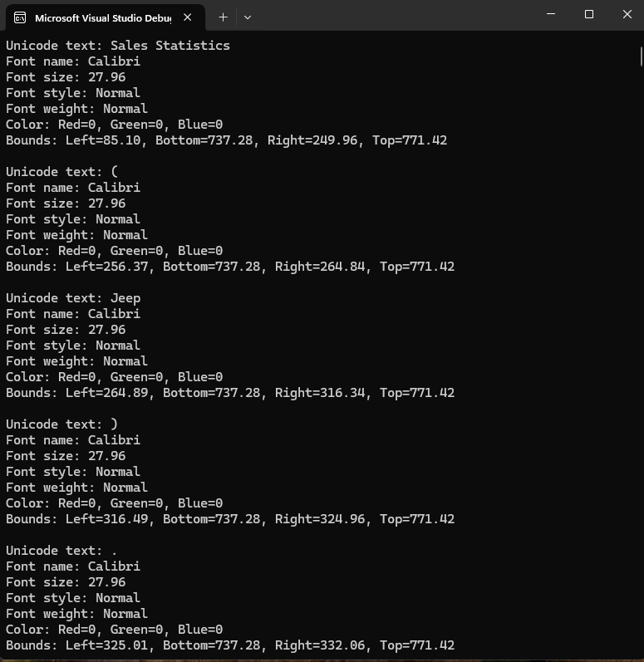Viewport: 644px width, 662px height.
Task: Click the Bounds line starting Left=85.10
Action: [x=226, y=140]
